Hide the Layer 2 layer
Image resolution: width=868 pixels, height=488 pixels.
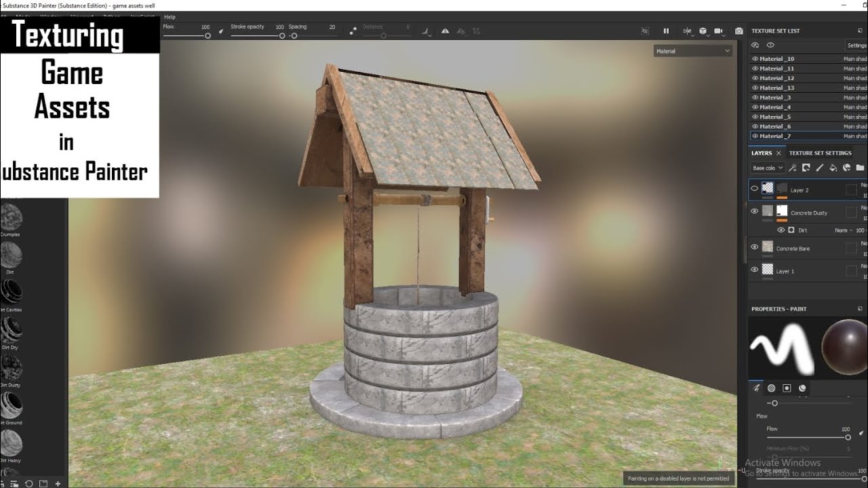pos(754,189)
